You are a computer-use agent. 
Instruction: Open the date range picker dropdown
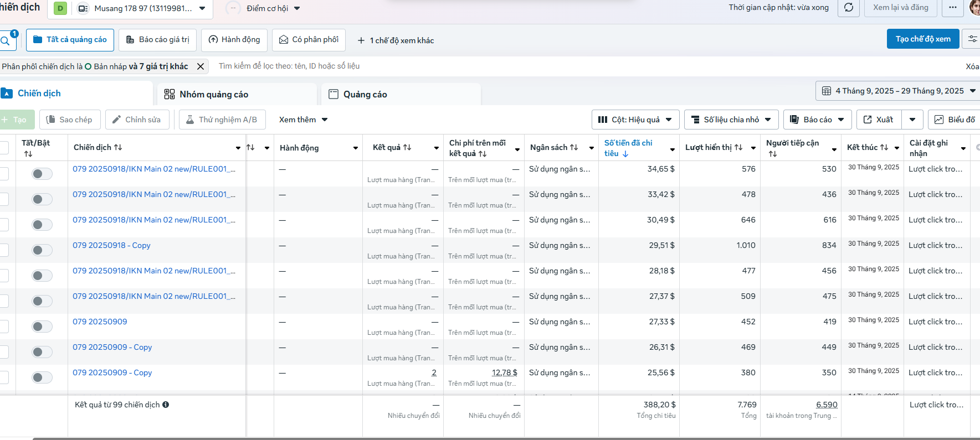click(898, 91)
